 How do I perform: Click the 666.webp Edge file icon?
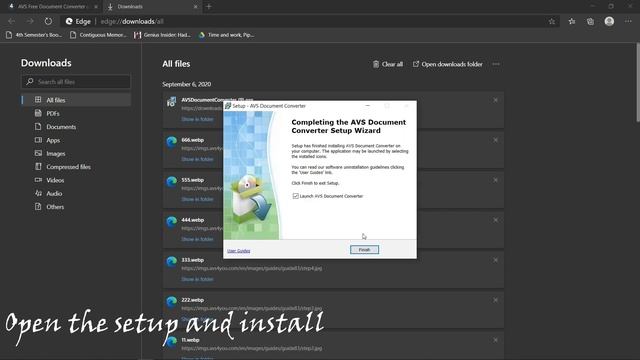point(171,142)
